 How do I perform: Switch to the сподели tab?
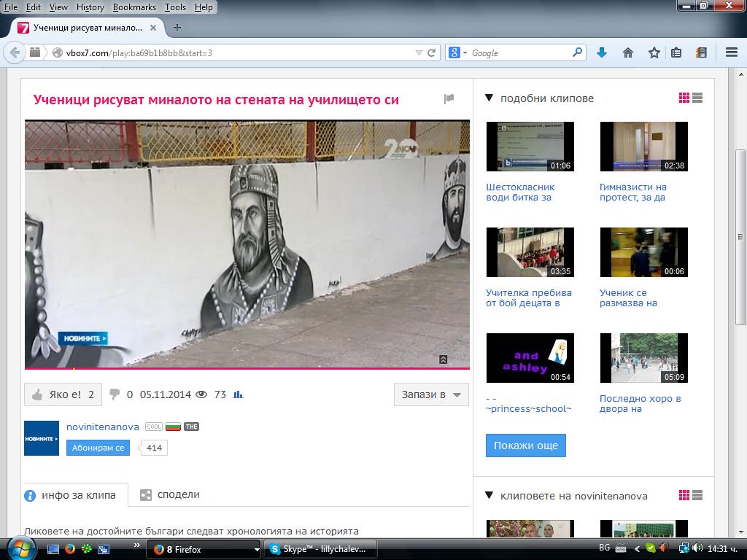pyautogui.click(x=169, y=495)
